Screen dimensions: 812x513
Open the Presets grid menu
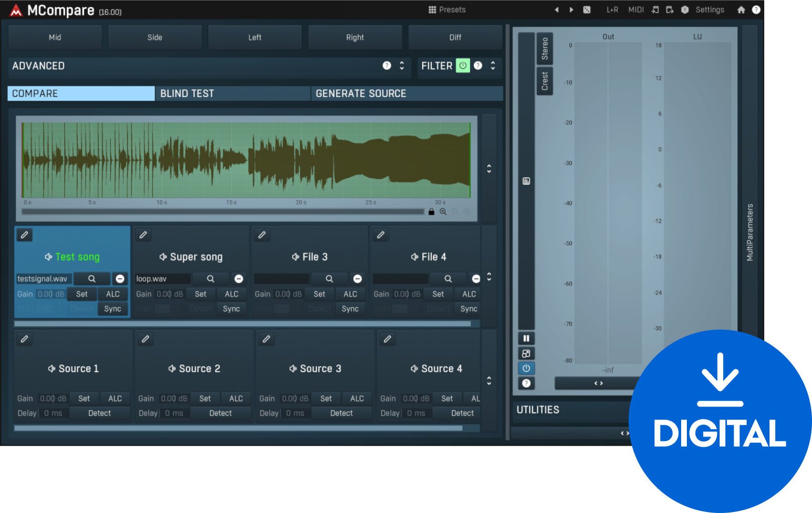(447, 10)
